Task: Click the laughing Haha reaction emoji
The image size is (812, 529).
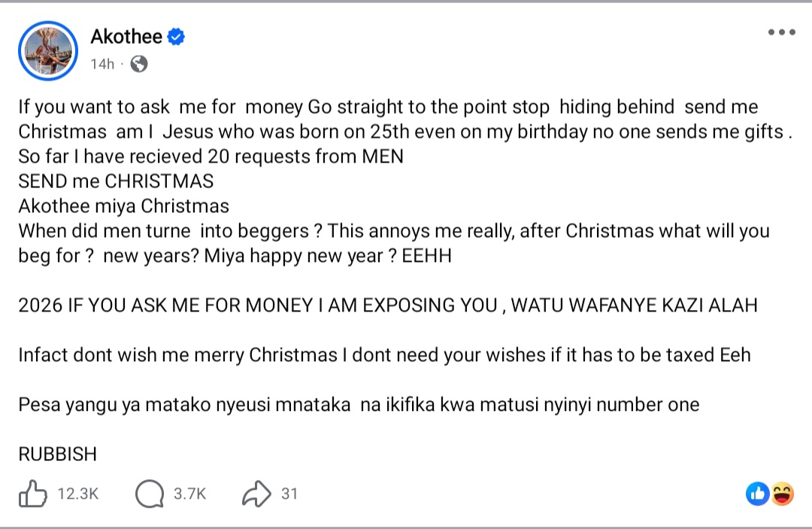Action: point(782,494)
